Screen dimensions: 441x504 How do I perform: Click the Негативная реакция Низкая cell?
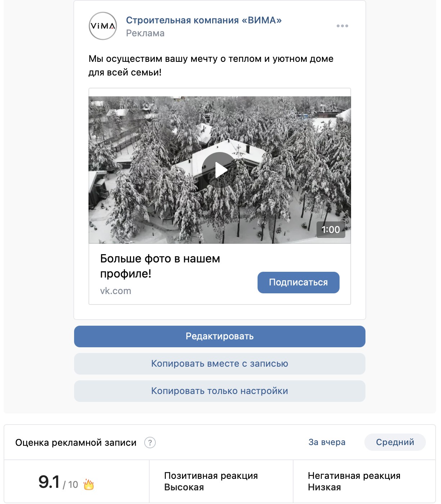pyautogui.click(x=364, y=481)
